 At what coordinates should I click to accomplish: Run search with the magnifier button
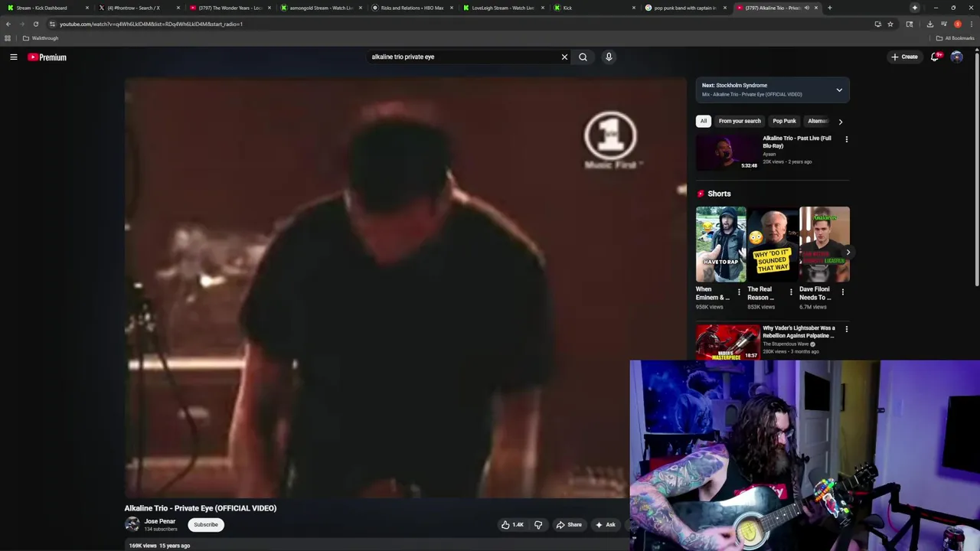pos(583,57)
